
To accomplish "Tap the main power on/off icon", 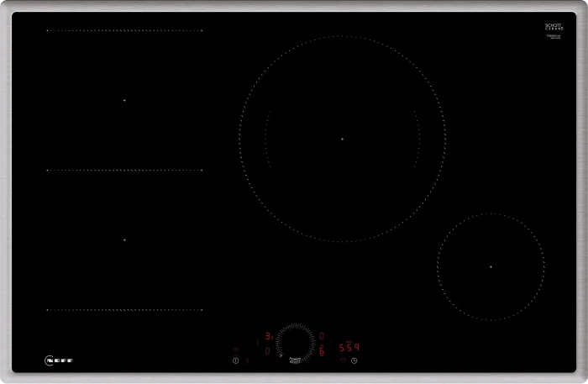I will coord(235,360).
